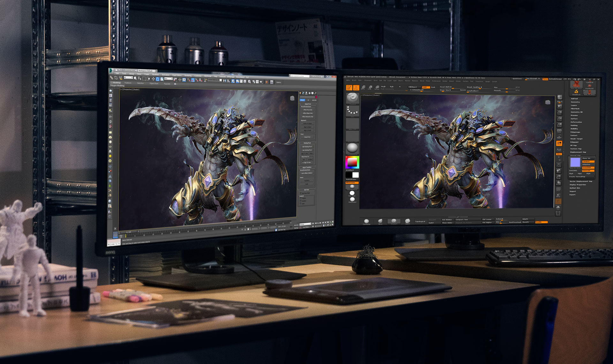Click the normal map preview thumbnail
The width and height of the screenshot is (613, 364).
(575, 162)
